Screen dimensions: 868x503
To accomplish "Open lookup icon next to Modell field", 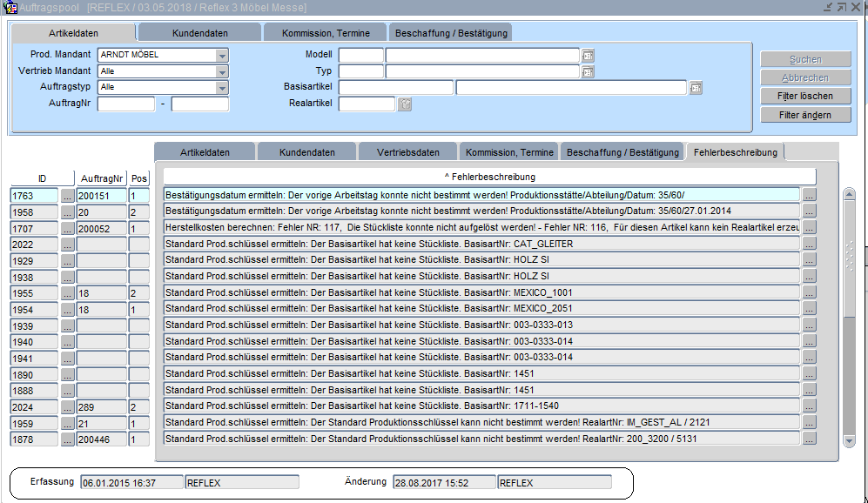I will (x=588, y=55).
